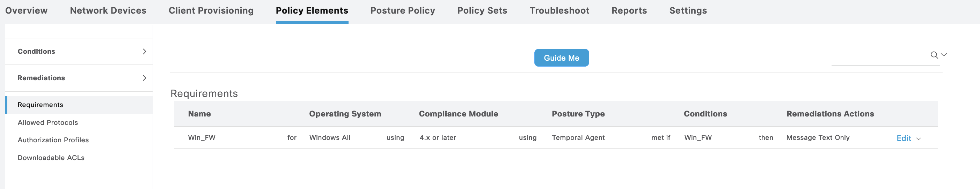Navigate to the Troubleshoot tab
Image resolution: width=980 pixels, height=189 pixels.
click(559, 10)
